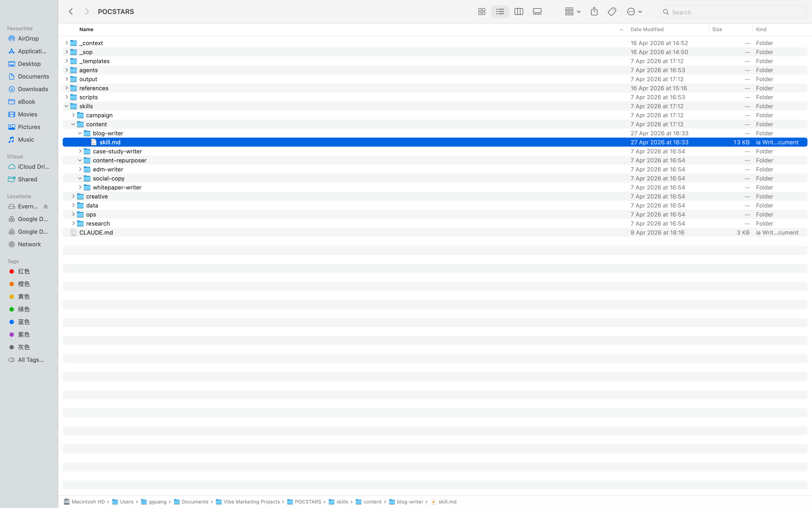Select the CLAUDE.md file
This screenshot has height=508, width=812.
click(x=435, y=233)
